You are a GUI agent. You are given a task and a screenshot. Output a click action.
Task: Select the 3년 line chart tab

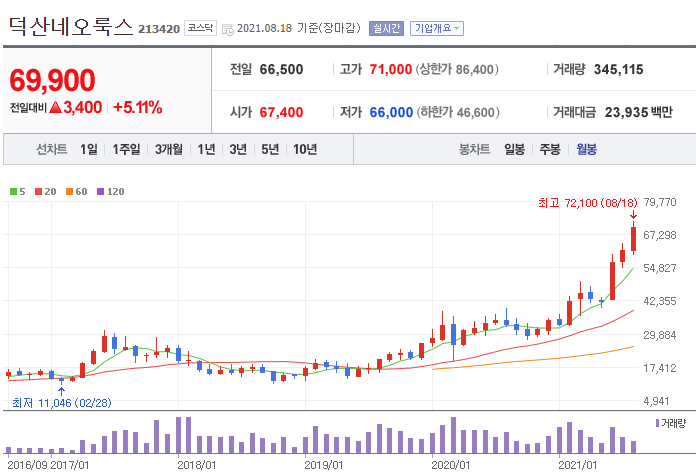[238, 150]
